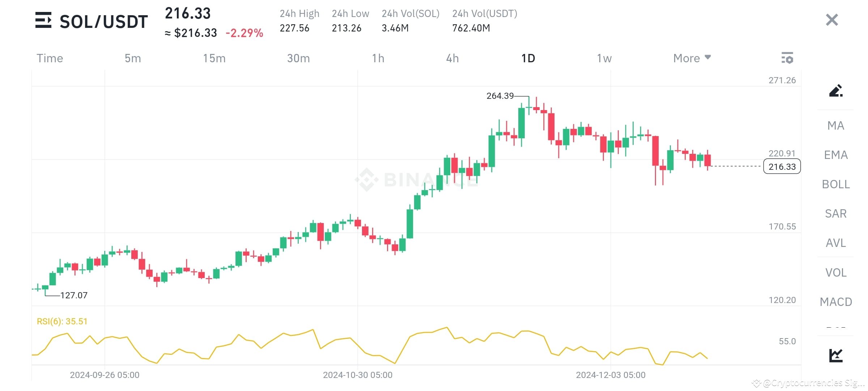Viewport: 868px width, 391px height.
Task: Expand the indicator sidebar options
Action: tap(835, 328)
